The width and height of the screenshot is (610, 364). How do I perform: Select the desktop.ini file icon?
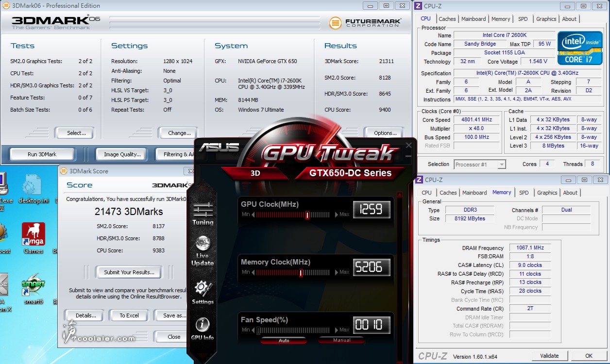tap(34, 189)
